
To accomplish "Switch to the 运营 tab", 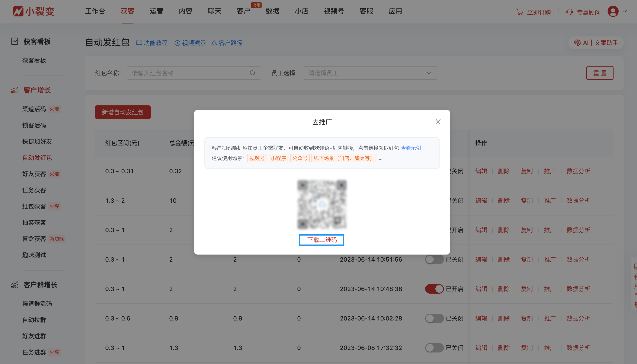I will coord(156,11).
